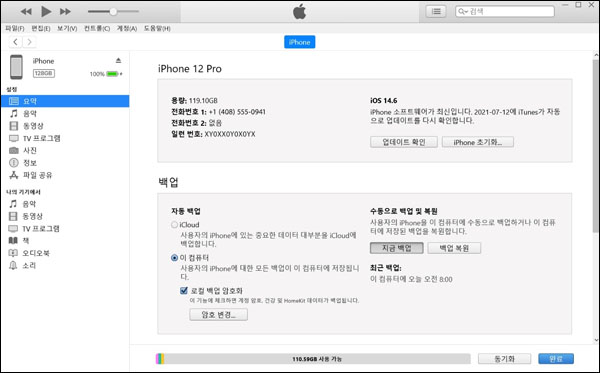Image resolution: width=600 pixels, height=373 pixels.
Task: Click the Apple logo in the header
Action: click(x=300, y=11)
